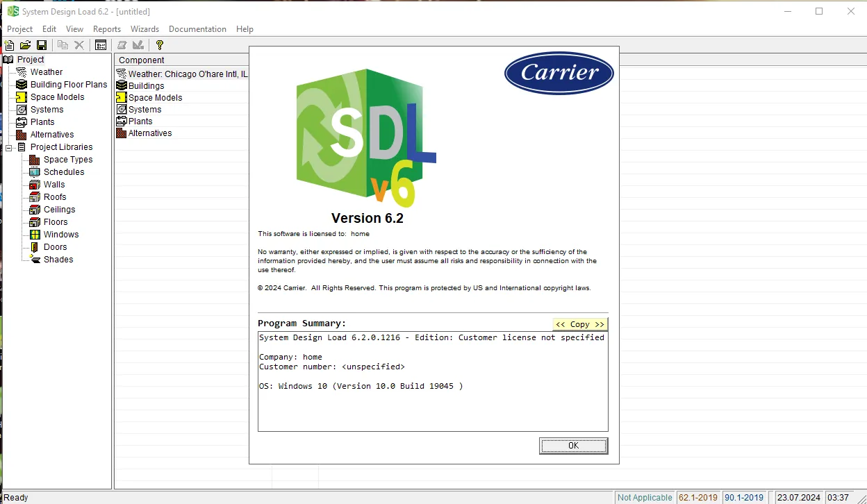Open the Reports menu

[x=107, y=29]
